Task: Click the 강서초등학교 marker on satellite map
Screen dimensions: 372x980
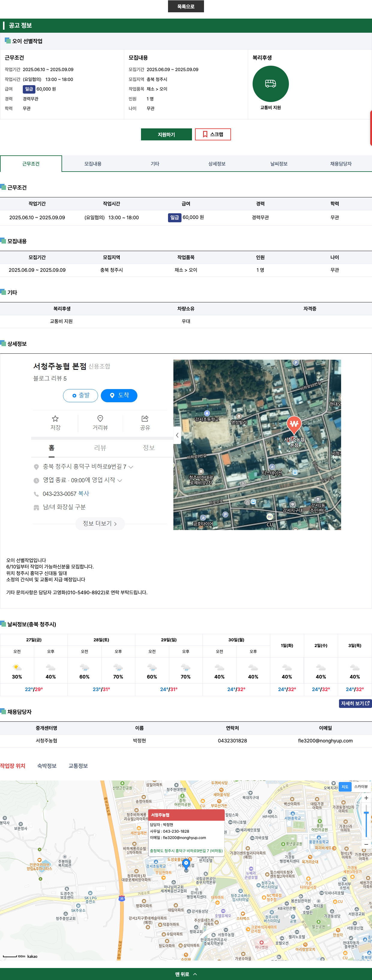Action: coord(207,413)
